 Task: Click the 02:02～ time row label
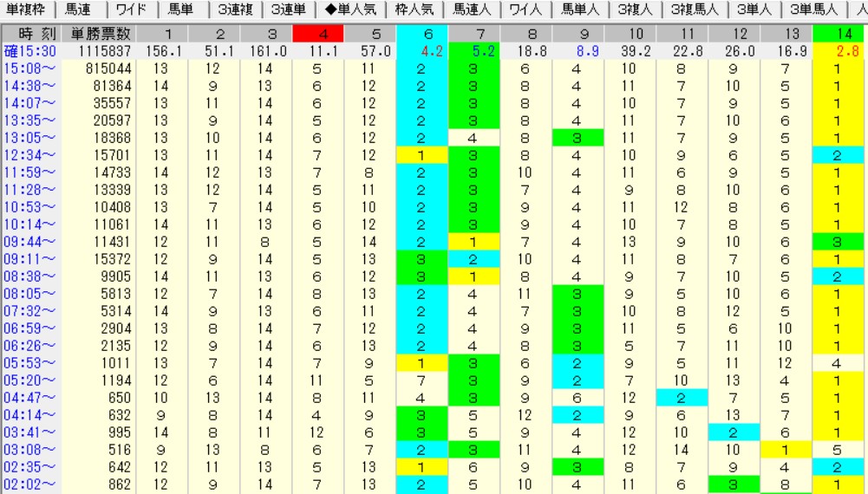[x=30, y=485]
